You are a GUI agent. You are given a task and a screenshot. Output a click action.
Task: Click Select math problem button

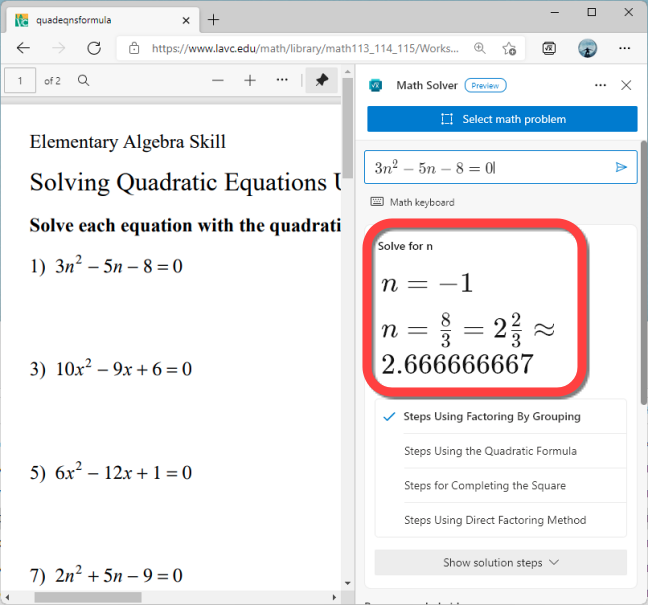[502, 119]
